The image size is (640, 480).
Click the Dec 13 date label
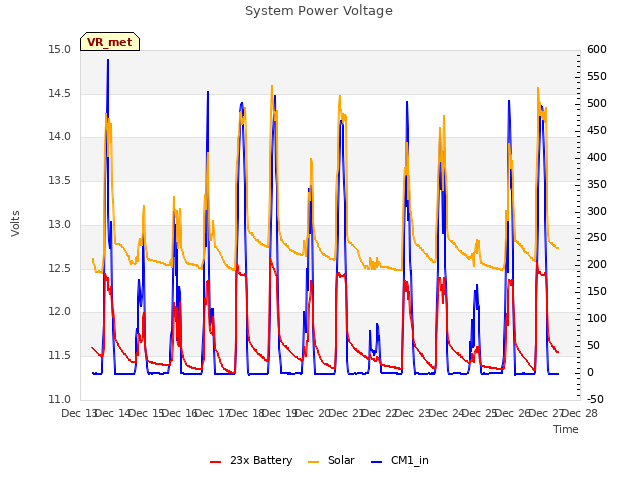79,413
